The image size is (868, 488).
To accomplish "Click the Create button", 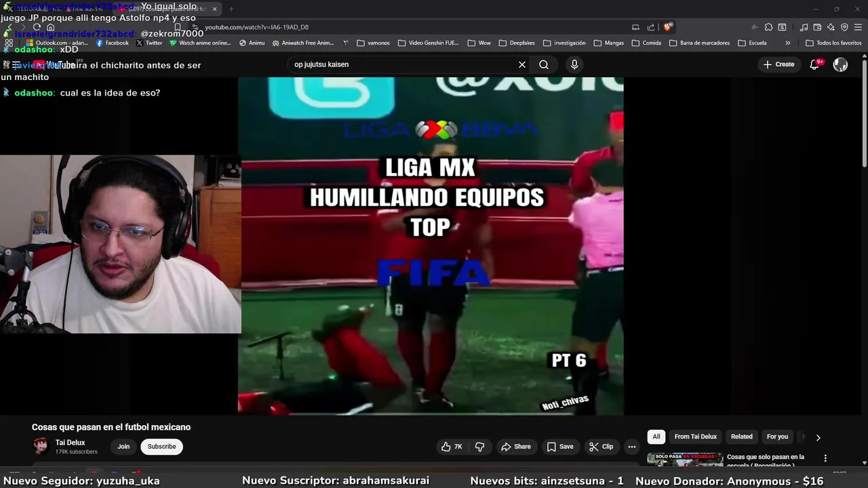I will 778,64.
